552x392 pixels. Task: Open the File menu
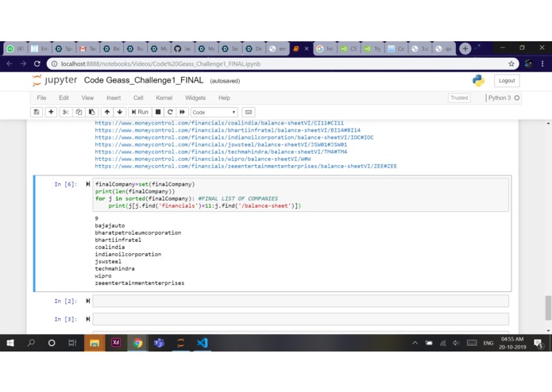point(41,98)
